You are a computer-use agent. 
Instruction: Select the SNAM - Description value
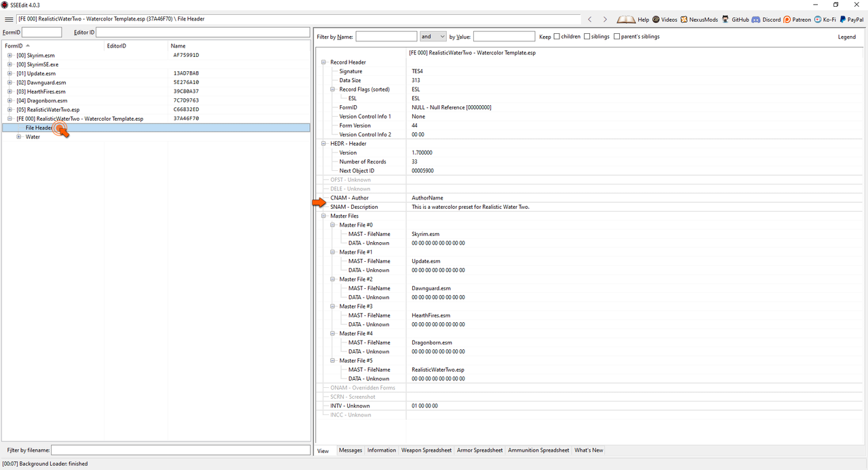tap(470, 207)
